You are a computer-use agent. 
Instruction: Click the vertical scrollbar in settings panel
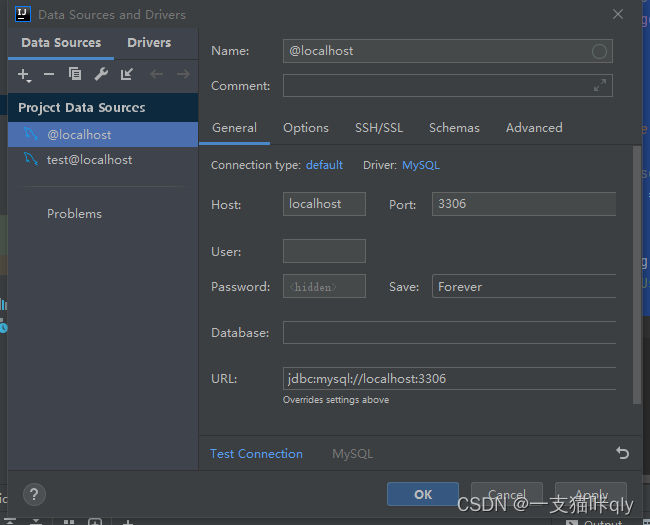[637, 275]
